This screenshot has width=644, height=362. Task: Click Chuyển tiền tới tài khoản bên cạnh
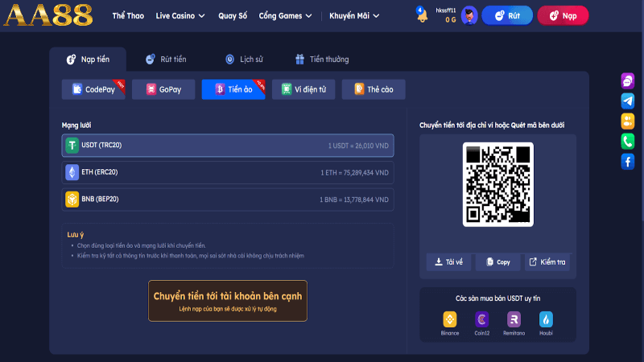coord(228,301)
